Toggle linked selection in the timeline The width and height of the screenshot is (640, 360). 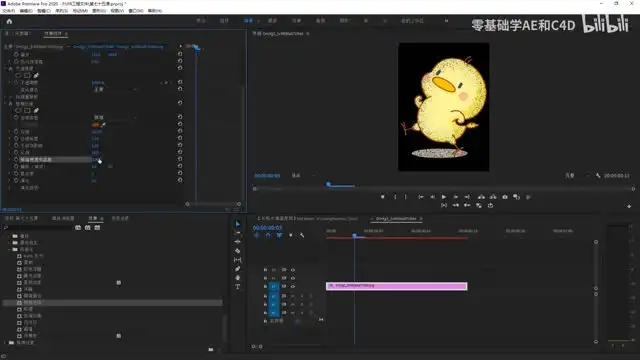(279, 235)
